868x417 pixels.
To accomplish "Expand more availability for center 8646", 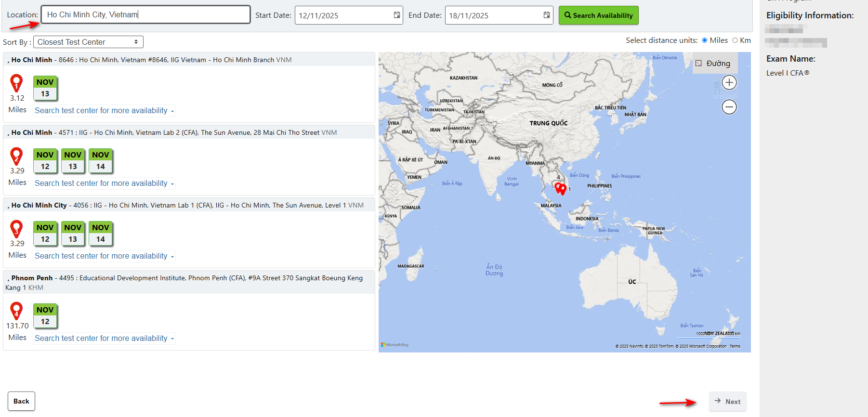I will pos(104,111).
